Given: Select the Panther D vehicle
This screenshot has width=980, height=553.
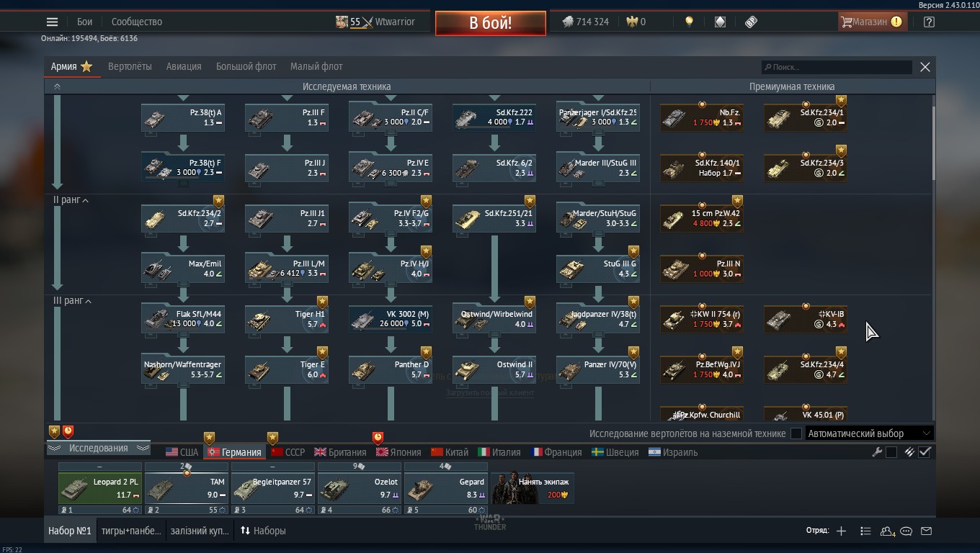Looking at the screenshot, I should pos(391,369).
